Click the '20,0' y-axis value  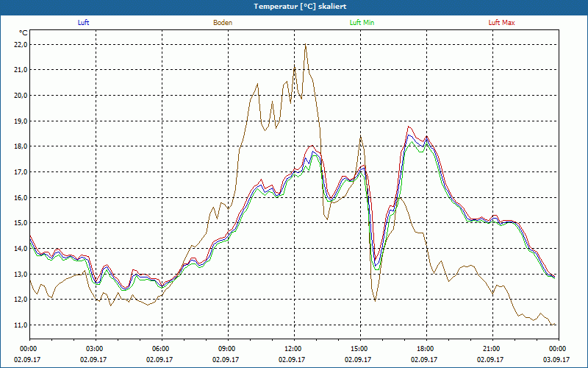(21, 96)
